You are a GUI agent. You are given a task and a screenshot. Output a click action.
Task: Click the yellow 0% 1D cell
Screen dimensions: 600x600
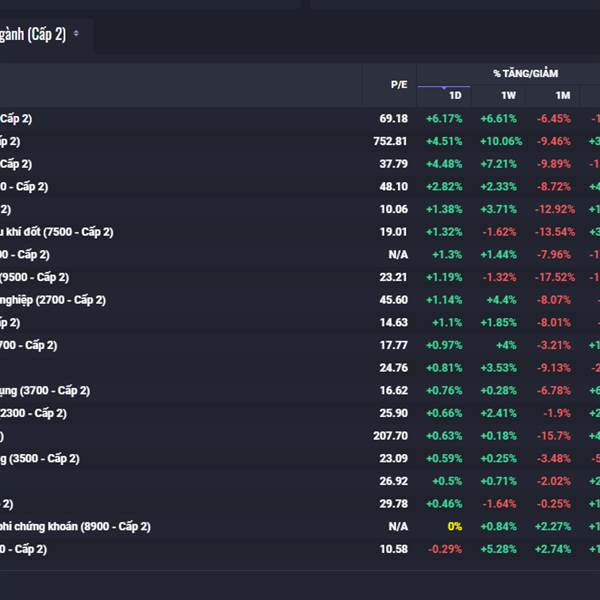(x=455, y=526)
